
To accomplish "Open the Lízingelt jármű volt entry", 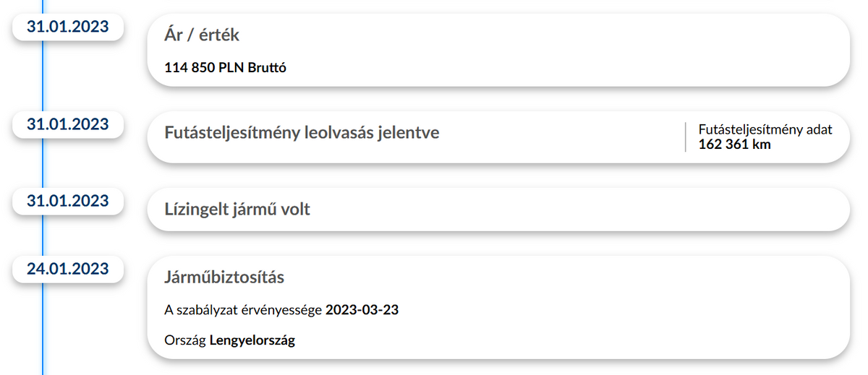I will 237,210.
